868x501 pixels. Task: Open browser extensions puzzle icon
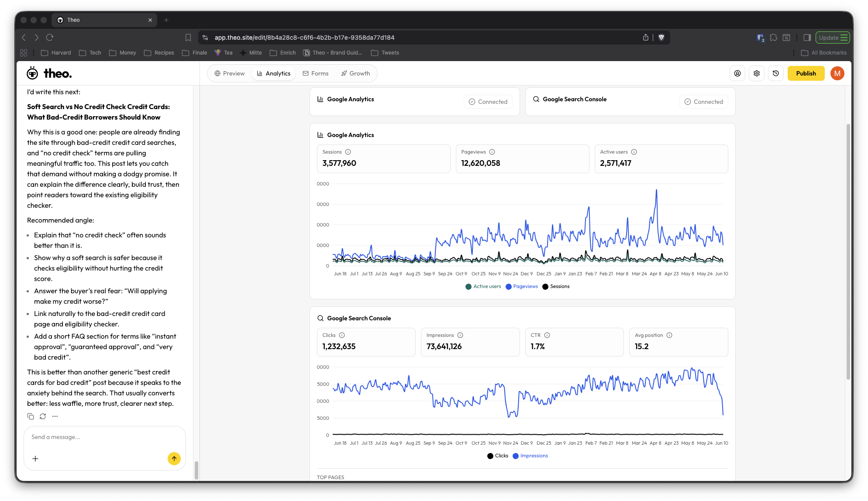[774, 38]
